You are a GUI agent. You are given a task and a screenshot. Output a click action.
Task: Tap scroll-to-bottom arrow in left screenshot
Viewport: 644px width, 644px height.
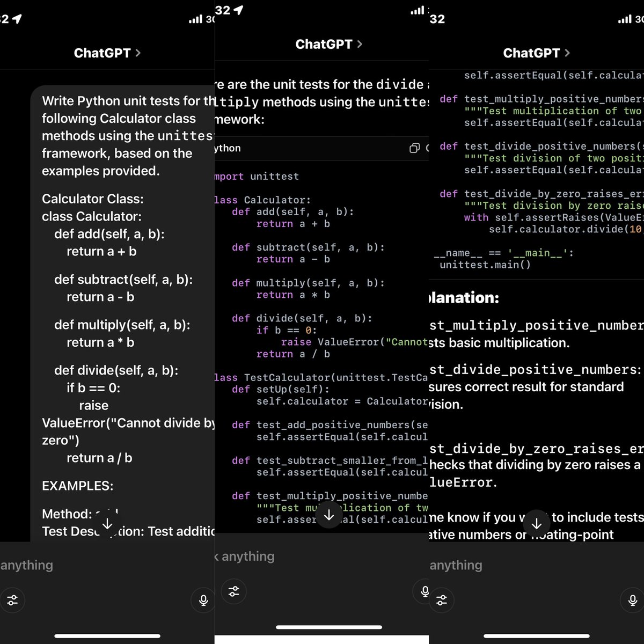click(107, 524)
